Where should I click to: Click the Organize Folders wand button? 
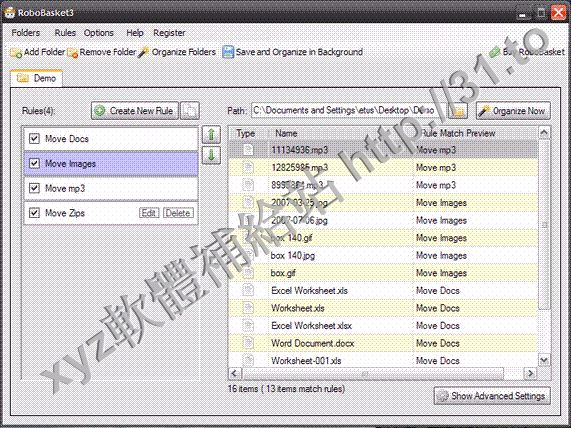click(x=177, y=52)
